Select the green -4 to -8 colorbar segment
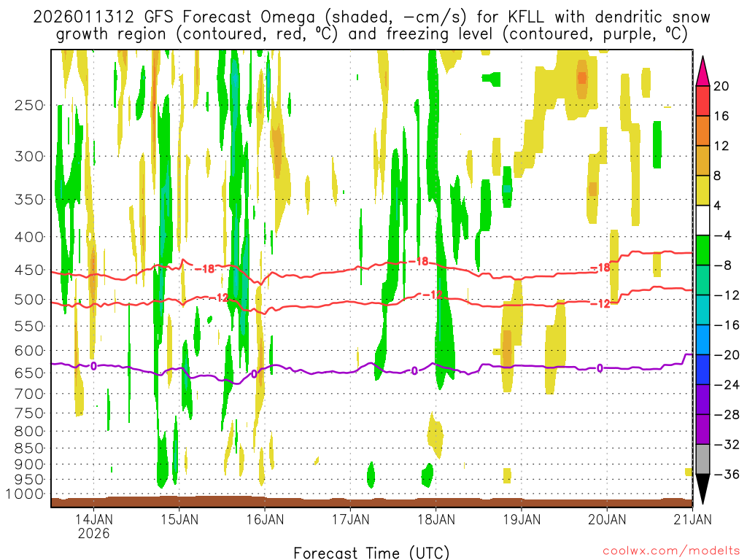Screen dimensions: 747x560 point(703,251)
